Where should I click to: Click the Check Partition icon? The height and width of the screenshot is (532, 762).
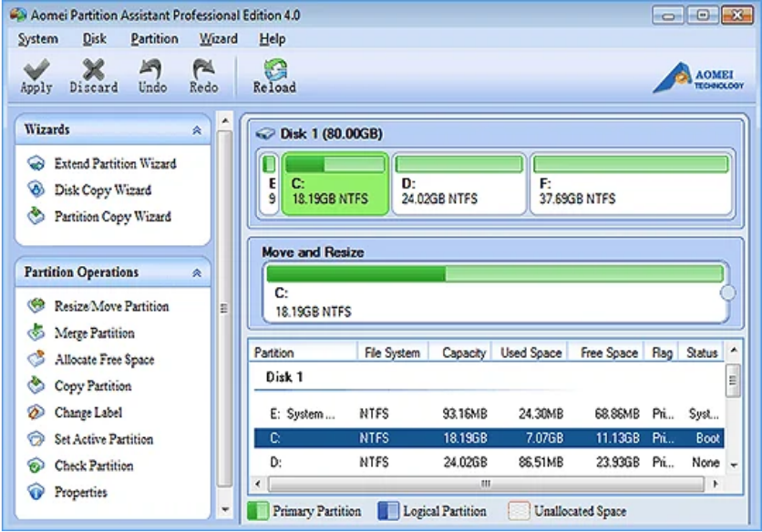(x=36, y=465)
